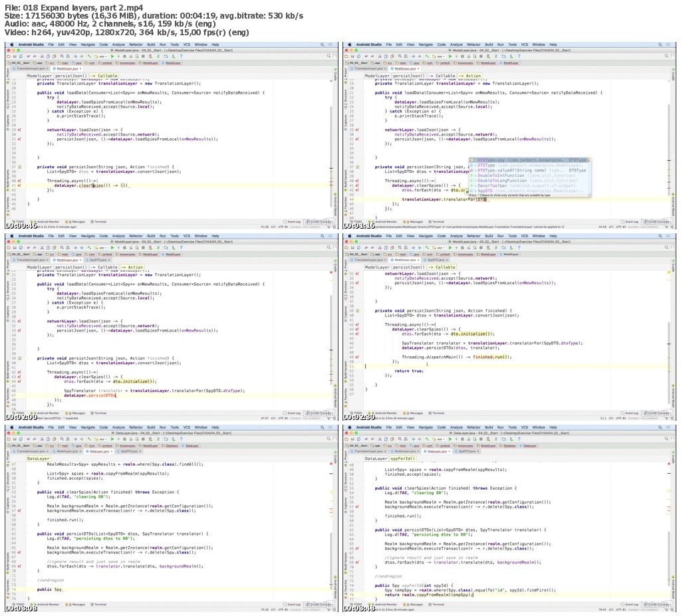The width and height of the screenshot is (681, 616).
Task: Click the knownspies breadcrumb in the 00:01:16 frame
Action: pyautogui.click(x=465, y=63)
